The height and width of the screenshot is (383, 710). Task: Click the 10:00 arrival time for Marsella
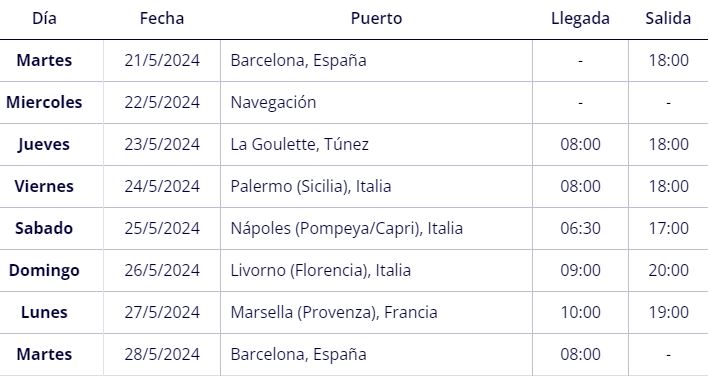click(580, 312)
